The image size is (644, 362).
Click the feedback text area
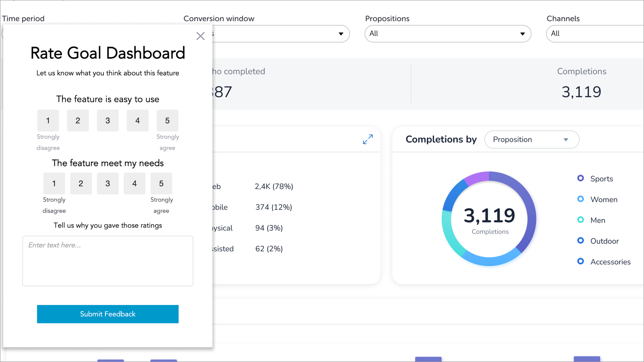click(108, 261)
